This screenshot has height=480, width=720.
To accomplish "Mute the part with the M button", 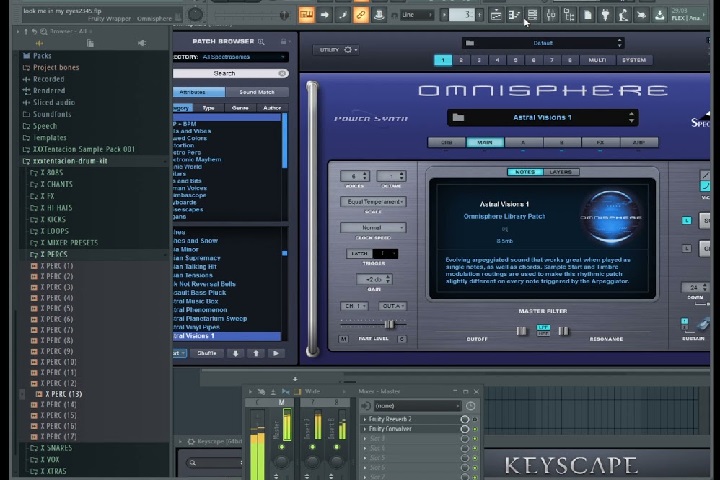I will point(343,339).
